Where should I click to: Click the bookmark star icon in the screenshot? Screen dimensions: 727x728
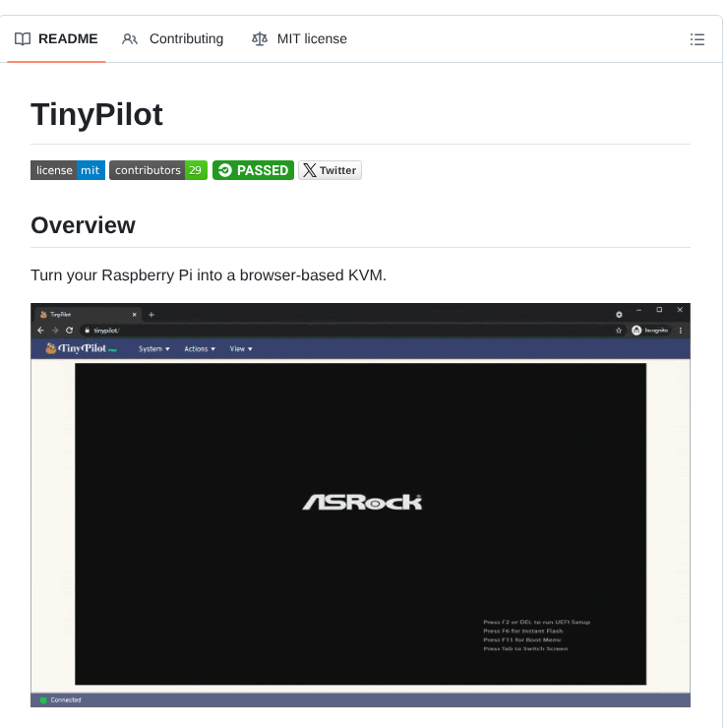(x=619, y=331)
